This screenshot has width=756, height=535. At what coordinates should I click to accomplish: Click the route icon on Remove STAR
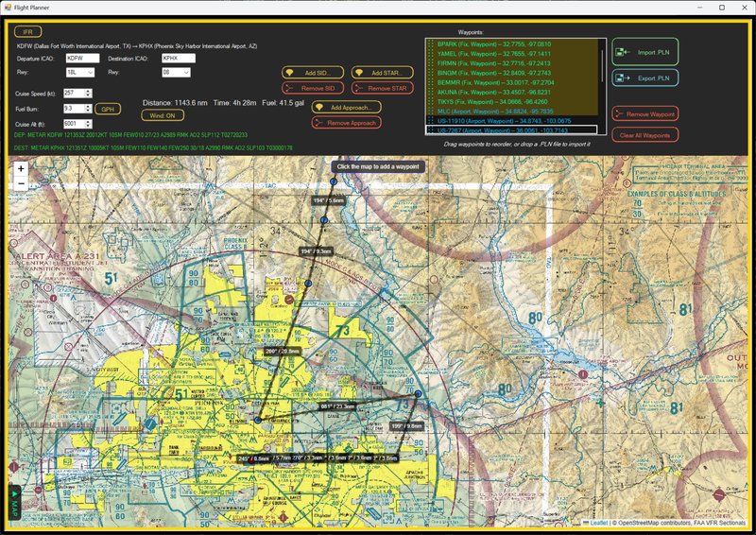tap(359, 88)
